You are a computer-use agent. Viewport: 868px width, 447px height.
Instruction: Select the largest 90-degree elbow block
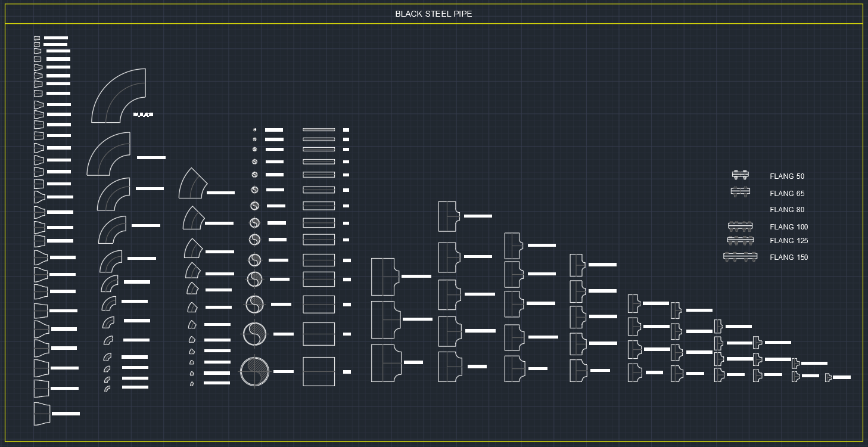(x=119, y=95)
